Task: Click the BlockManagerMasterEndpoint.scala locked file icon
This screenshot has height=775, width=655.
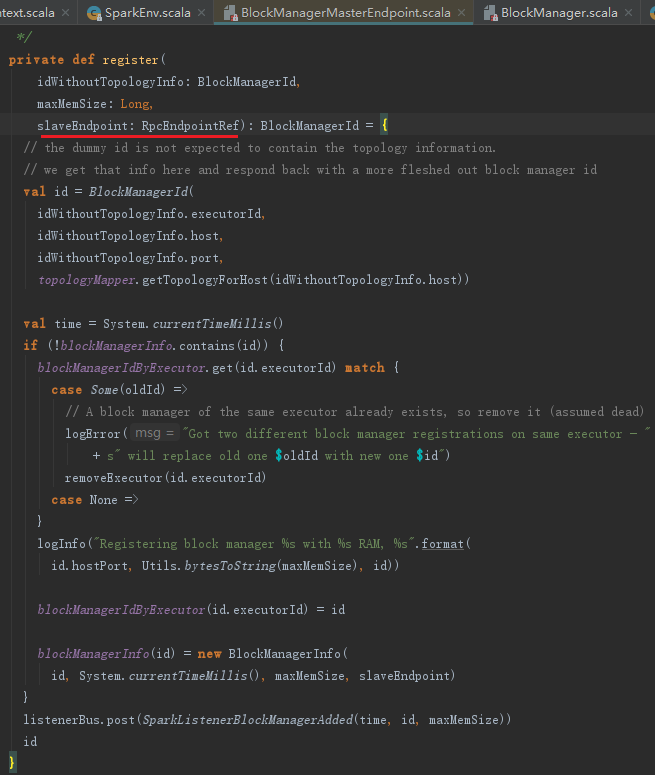Action: pyautogui.click(x=230, y=13)
